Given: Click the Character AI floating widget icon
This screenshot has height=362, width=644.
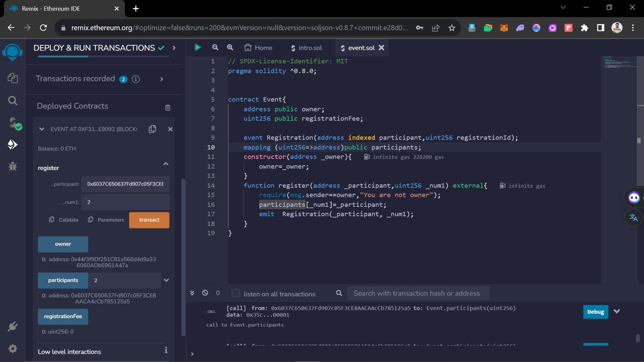Looking at the screenshot, I should click(634, 198).
